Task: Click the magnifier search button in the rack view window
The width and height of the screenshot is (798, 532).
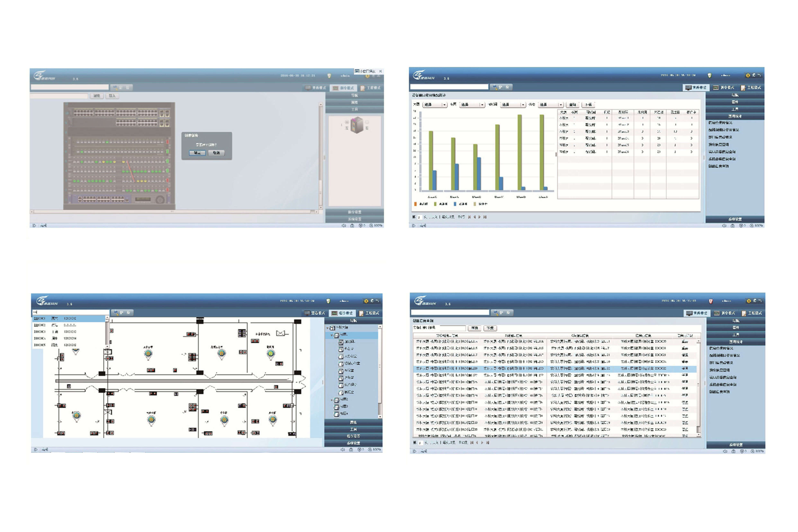Action: 122,88
